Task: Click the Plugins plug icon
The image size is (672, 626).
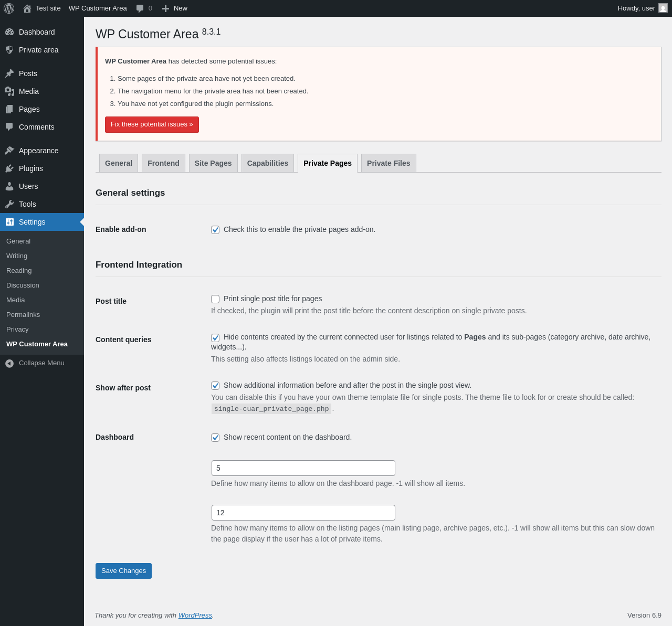Action: pos(9,168)
